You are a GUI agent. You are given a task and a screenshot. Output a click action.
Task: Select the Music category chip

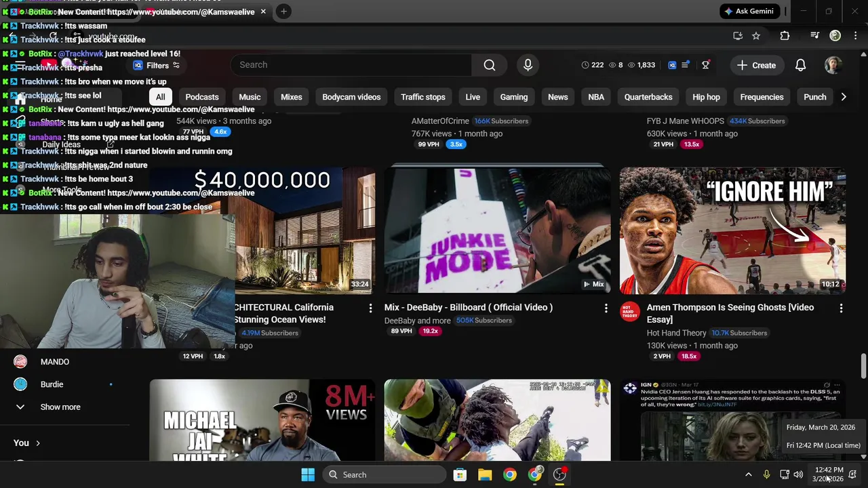point(250,97)
